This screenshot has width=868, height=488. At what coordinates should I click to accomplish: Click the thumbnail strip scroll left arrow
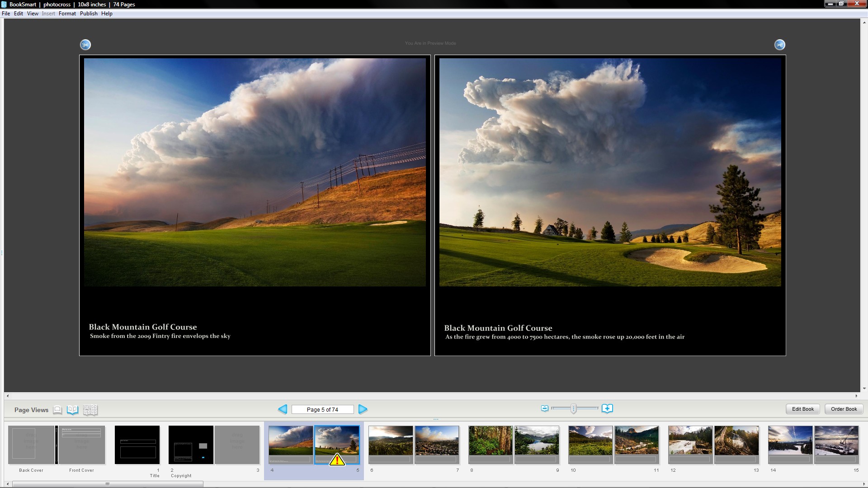click(7, 484)
